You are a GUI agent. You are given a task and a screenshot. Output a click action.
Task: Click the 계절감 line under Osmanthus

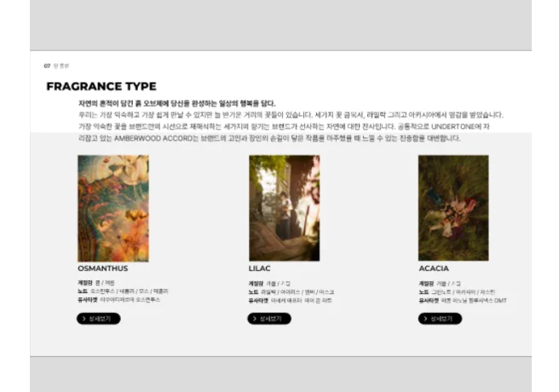(x=96, y=283)
